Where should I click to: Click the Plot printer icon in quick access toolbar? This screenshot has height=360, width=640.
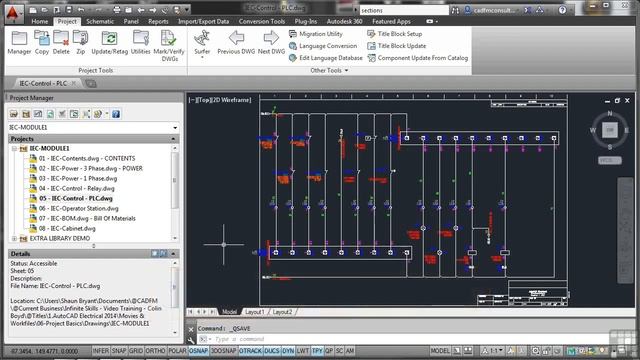click(x=117, y=10)
